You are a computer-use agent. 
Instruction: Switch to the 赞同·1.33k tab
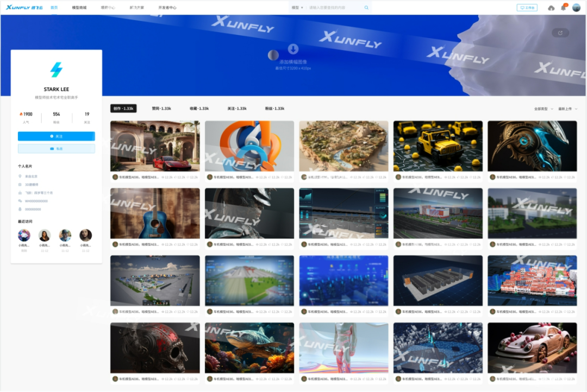(161, 109)
